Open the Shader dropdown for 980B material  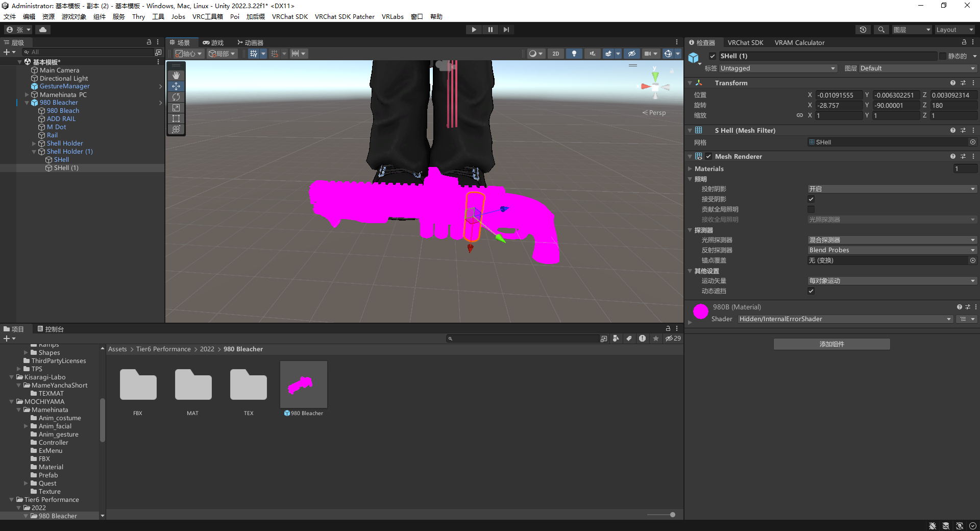tap(845, 319)
